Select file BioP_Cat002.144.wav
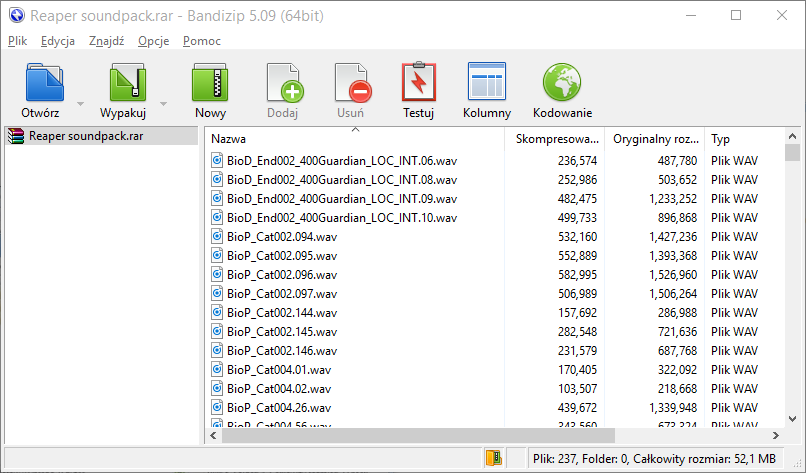Image resolution: width=806 pixels, height=473 pixels. (x=282, y=313)
